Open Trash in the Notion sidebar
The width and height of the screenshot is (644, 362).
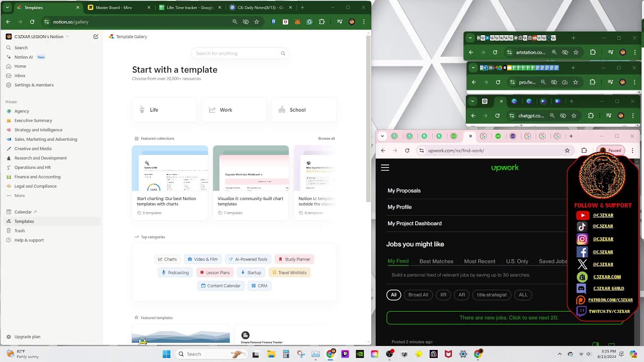click(50, 231)
